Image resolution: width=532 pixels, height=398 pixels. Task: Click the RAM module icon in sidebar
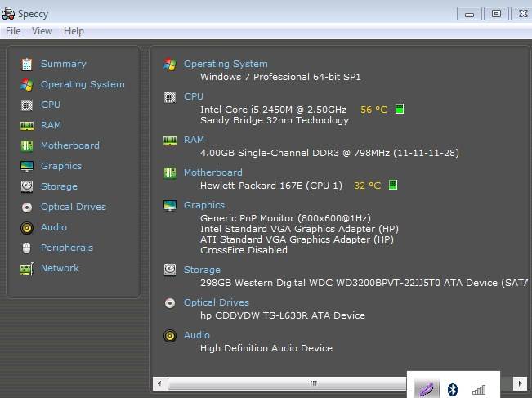[27, 126]
